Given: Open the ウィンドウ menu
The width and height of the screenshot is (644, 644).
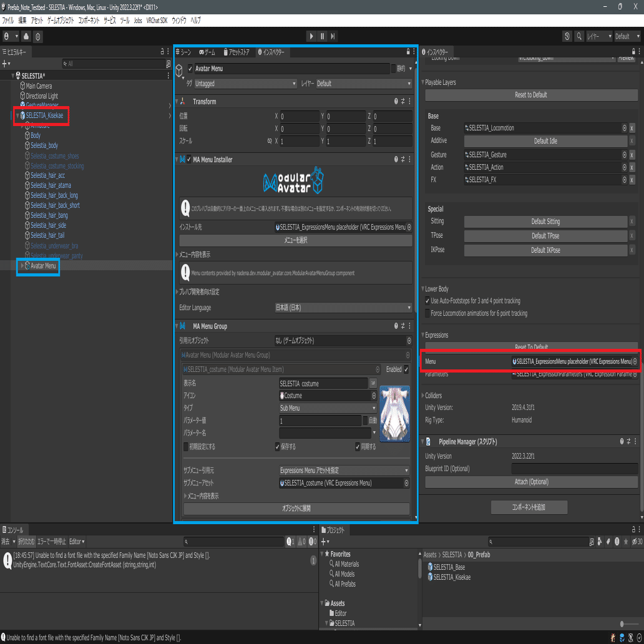Looking at the screenshot, I should pyautogui.click(x=178, y=21).
